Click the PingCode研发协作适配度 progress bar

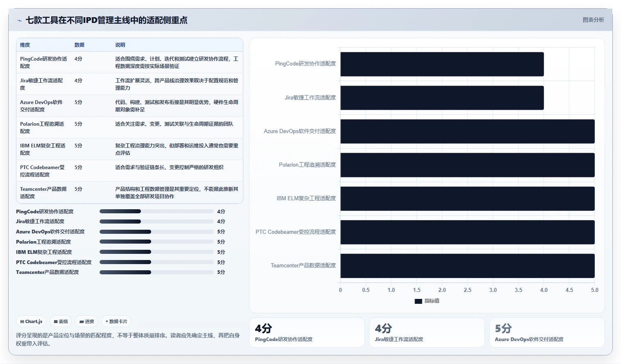(x=156, y=211)
